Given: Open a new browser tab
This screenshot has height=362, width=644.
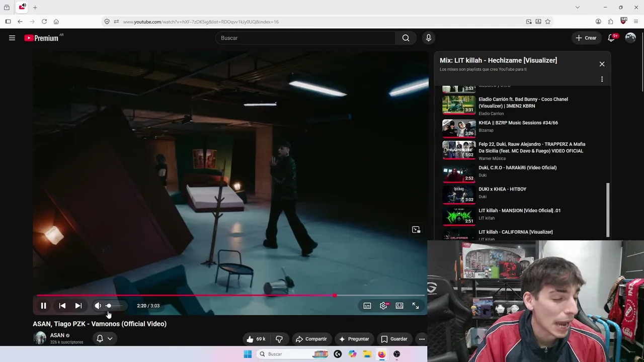Looking at the screenshot, I should click(35, 8).
